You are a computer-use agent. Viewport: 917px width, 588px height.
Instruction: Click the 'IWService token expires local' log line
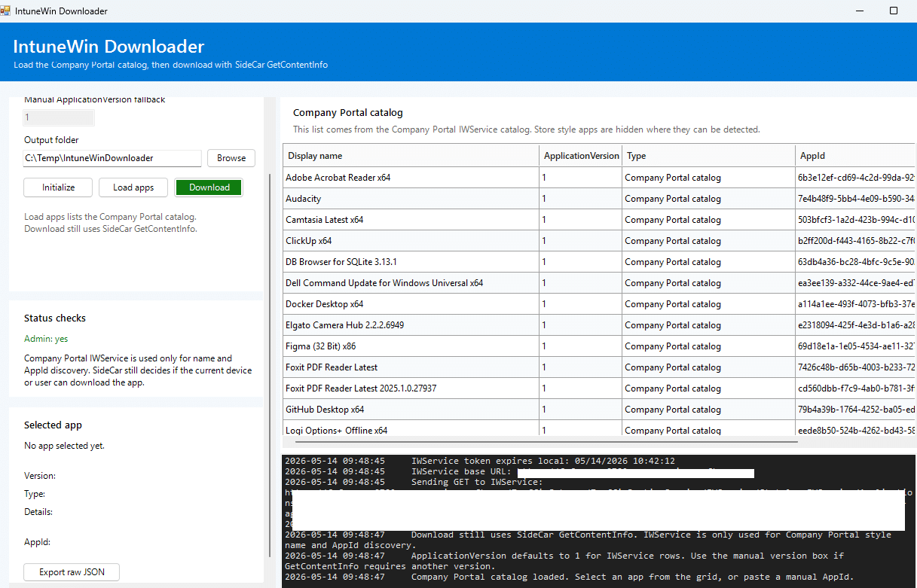click(x=480, y=461)
